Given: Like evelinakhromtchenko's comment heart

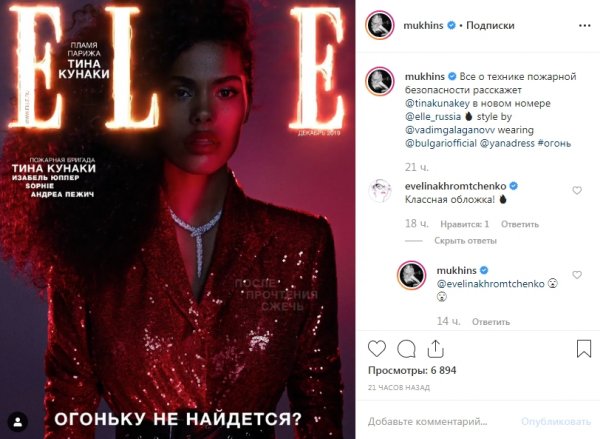Looking at the screenshot, I should click(577, 190).
